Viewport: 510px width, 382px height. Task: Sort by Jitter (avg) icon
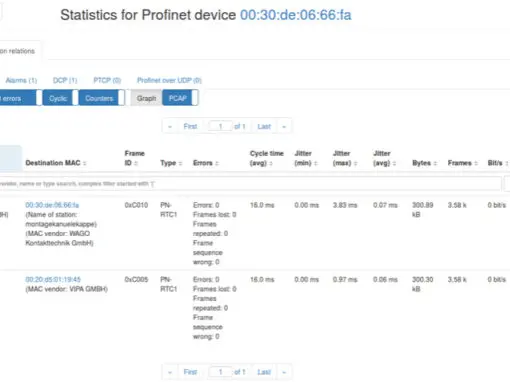(394, 163)
